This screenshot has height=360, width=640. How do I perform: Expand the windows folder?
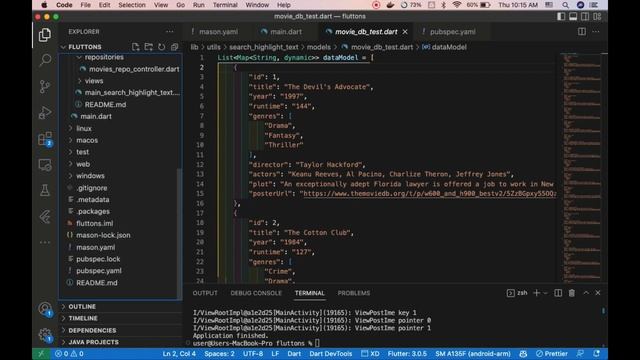click(71, 176)
